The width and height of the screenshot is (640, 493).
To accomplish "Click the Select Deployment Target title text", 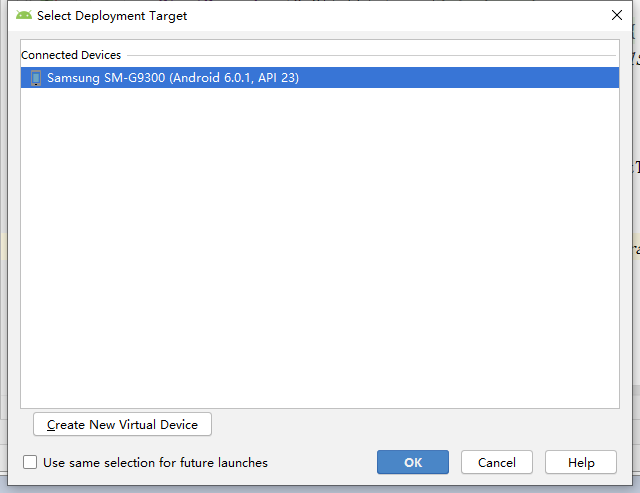I will tap(112, 16).
